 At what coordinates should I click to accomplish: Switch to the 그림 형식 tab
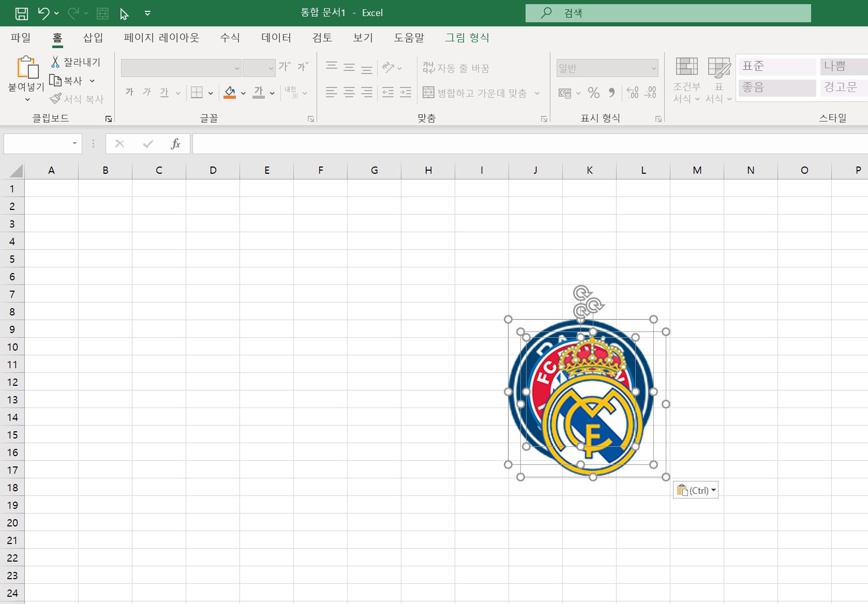(467, 37)
